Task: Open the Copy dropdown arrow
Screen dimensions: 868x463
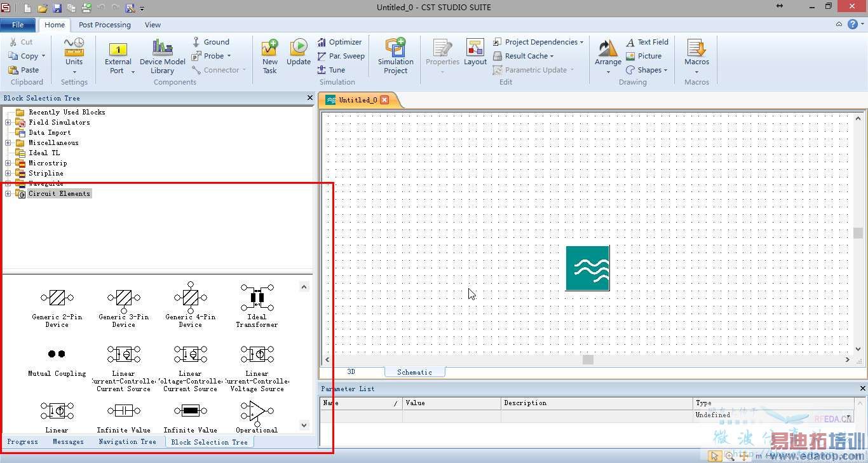Action: click(x=43, y=57)
